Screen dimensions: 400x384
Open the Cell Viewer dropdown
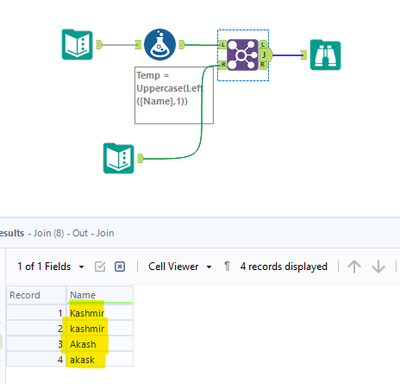pos(180,267)
